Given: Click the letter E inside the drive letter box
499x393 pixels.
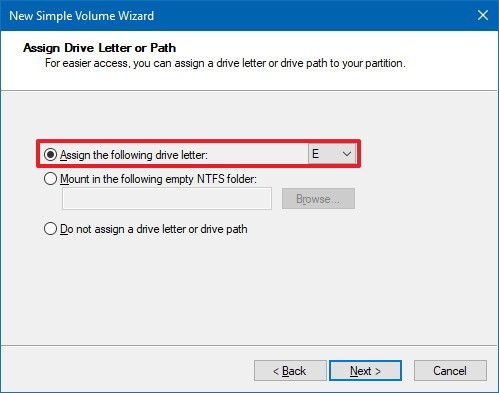Looking at the screenshot, I should point(315,154).
